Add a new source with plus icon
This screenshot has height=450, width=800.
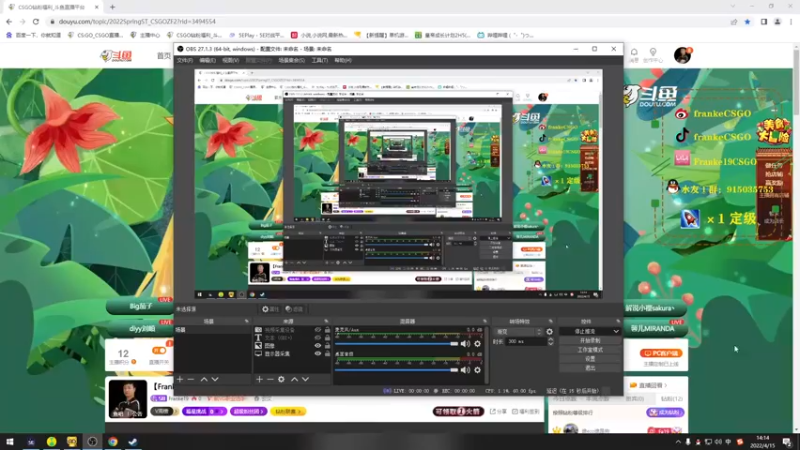click(x=259, y=379)
